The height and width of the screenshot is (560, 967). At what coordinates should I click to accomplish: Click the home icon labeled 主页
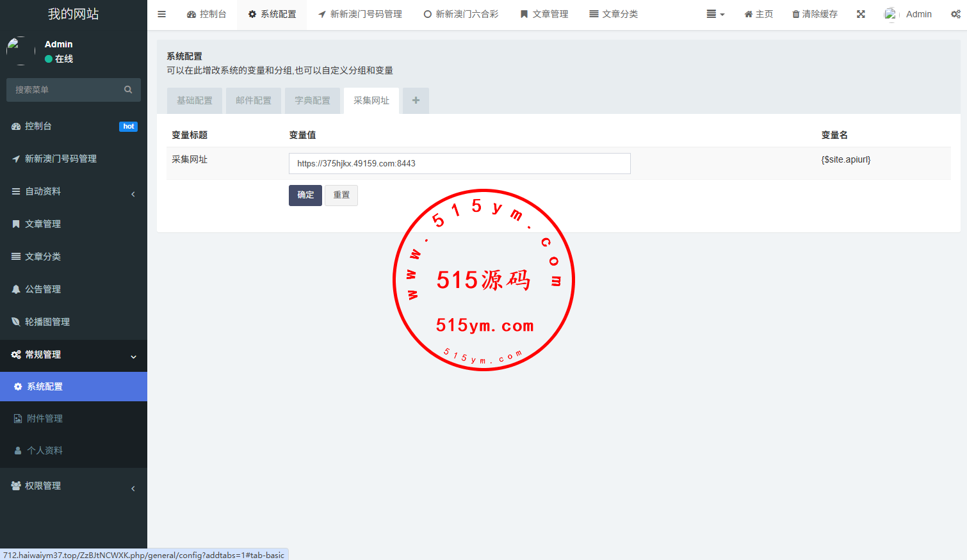[748, 14]
